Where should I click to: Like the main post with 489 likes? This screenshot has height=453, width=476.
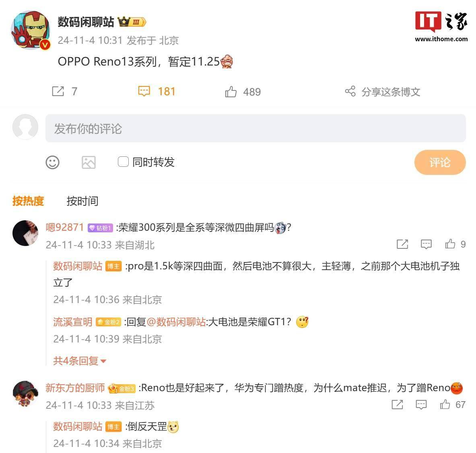[231, 92]
